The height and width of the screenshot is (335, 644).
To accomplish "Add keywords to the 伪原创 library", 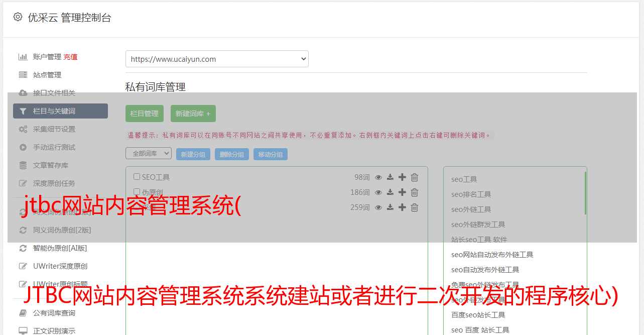I will [x=402, y=192].
